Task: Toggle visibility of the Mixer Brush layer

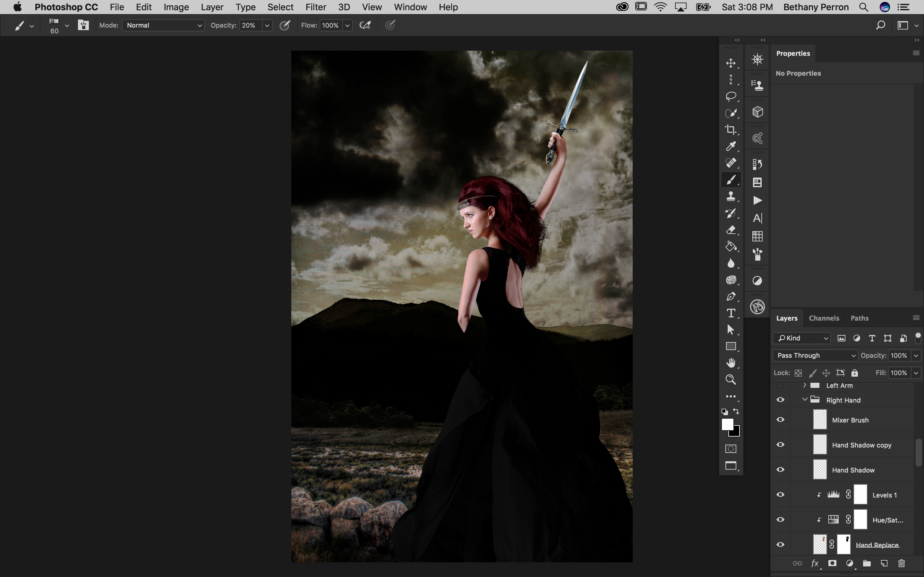Action: (781, 419)
